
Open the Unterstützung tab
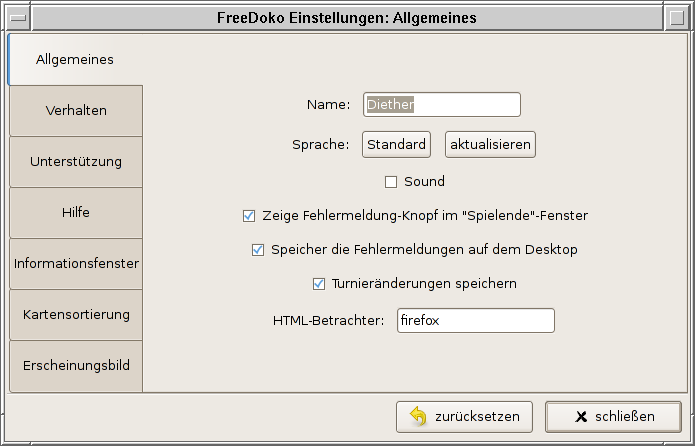point(76,162)
